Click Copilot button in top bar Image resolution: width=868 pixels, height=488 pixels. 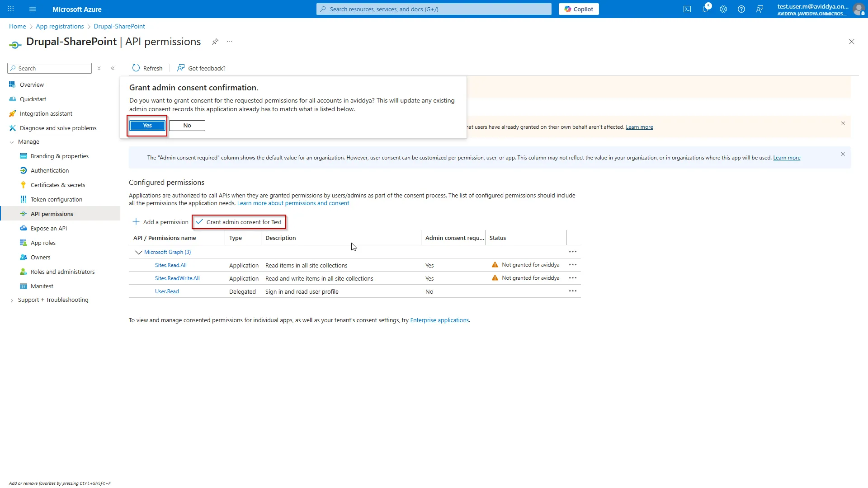(579, 9)
